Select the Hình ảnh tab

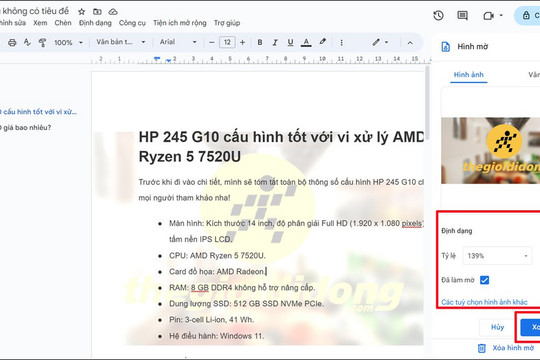(469, 75)
